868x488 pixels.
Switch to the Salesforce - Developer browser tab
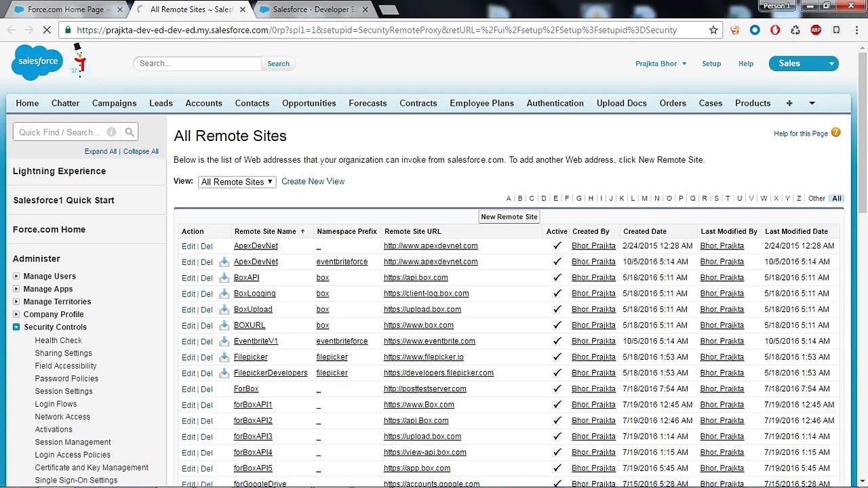click(315, 9)
